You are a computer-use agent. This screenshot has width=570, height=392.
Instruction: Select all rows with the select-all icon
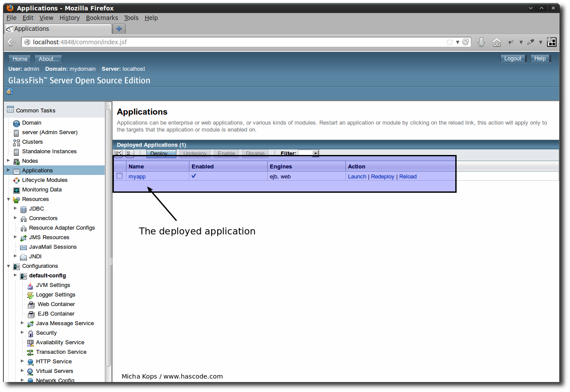click(x=118, y=153)
